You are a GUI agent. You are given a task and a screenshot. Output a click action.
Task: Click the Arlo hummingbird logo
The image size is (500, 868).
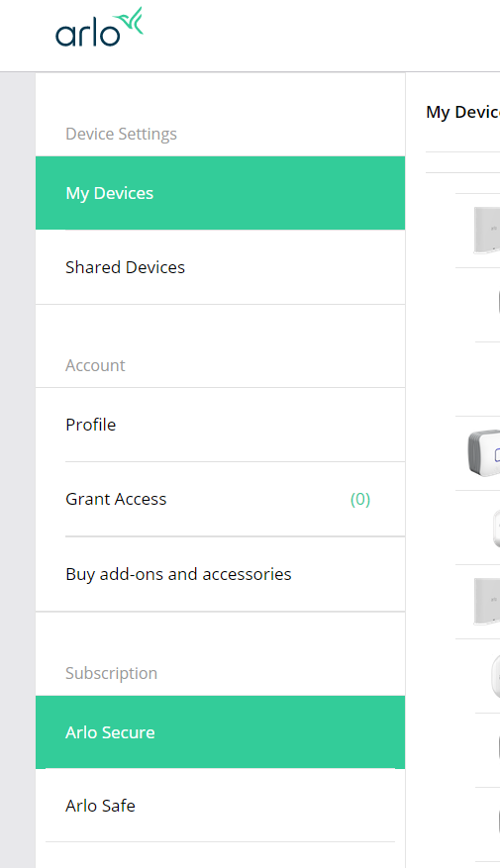(x=132, y=22)
